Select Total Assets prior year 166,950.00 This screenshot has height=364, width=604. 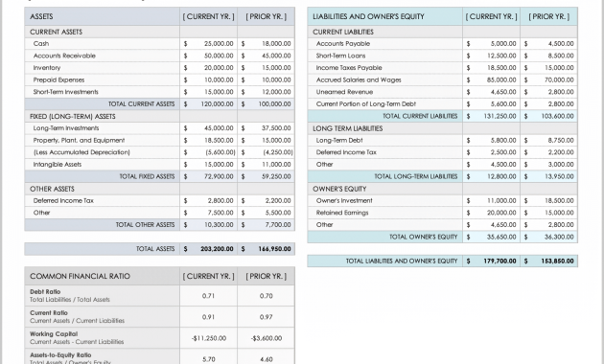point(274,249)
